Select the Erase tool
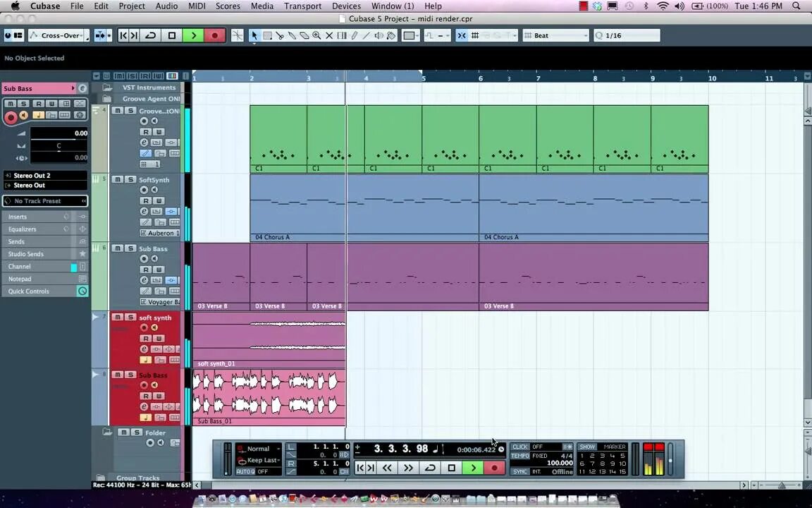Image resolution: width=812 pixels, height=508 pixels. [304, 35]
